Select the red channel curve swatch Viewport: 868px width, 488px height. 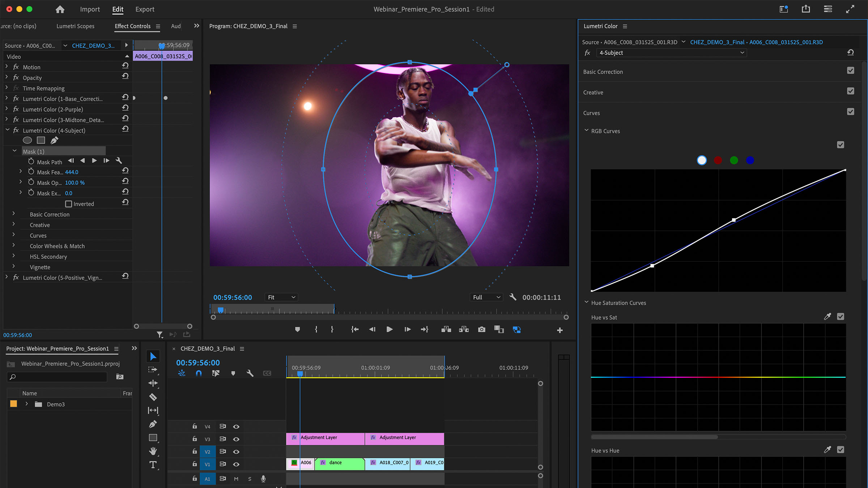tap(718, 160)
